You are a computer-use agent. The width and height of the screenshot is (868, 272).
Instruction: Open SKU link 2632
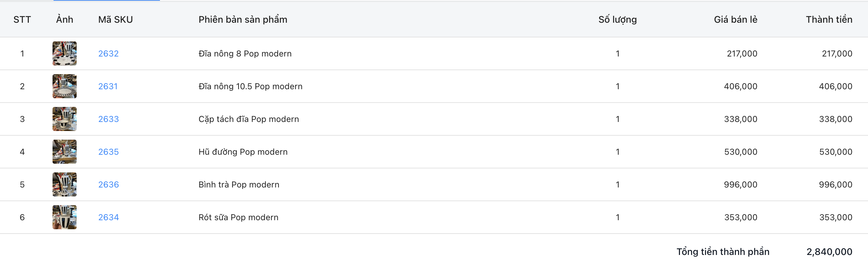pos(108,53)
